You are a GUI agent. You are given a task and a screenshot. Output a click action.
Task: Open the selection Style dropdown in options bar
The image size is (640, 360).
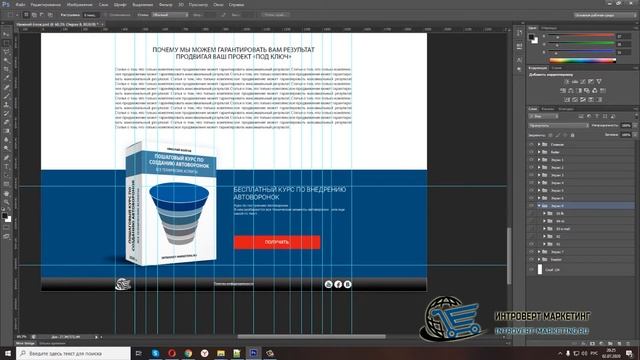[x=170, y=15]
